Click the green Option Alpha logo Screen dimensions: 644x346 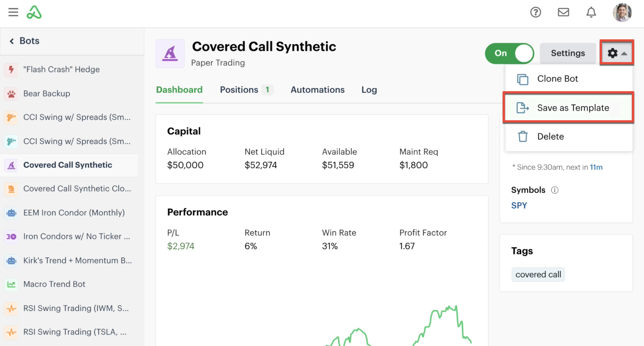tap(34, 12)
